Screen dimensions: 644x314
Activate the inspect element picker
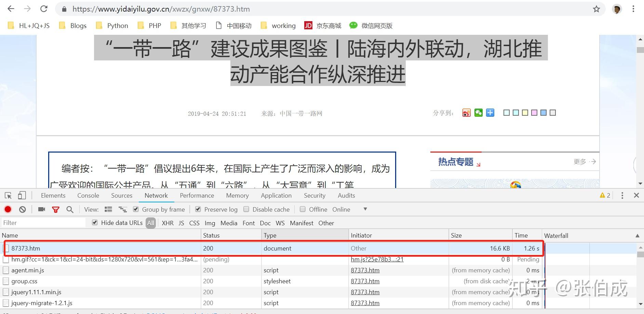8,196
